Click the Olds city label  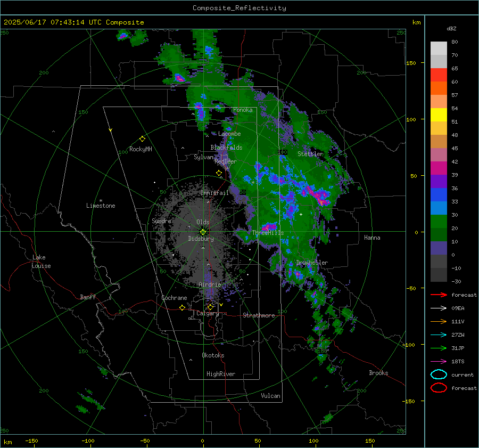point(203,222)
